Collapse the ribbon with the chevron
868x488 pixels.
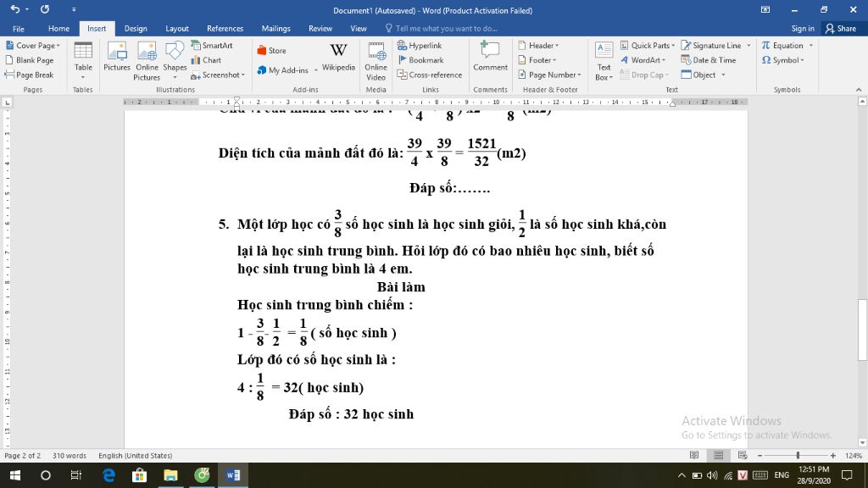tap(859, 90)
